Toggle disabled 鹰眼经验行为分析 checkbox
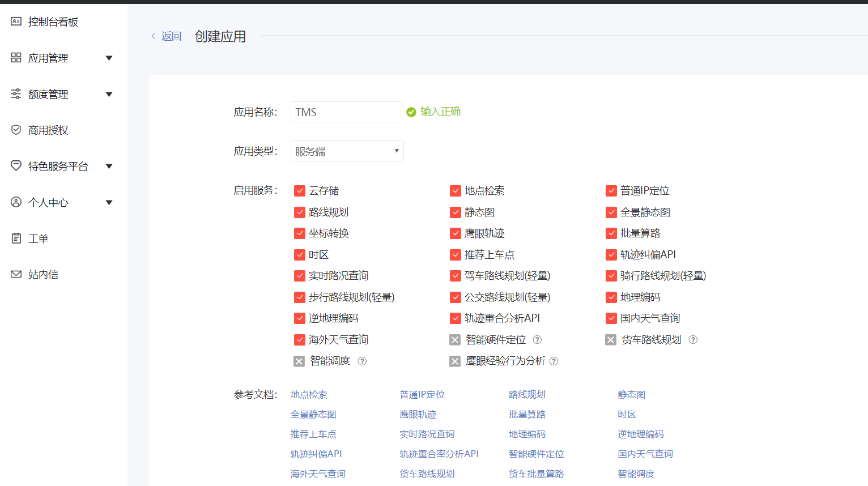868x486 pixels. [x=455, y=361]
